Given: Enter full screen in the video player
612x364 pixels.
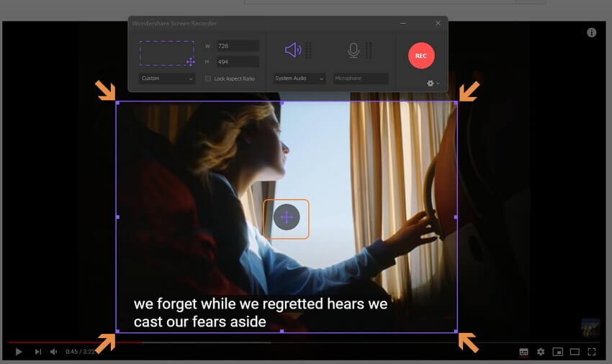Looking at the screenshot, I should 592,352.
